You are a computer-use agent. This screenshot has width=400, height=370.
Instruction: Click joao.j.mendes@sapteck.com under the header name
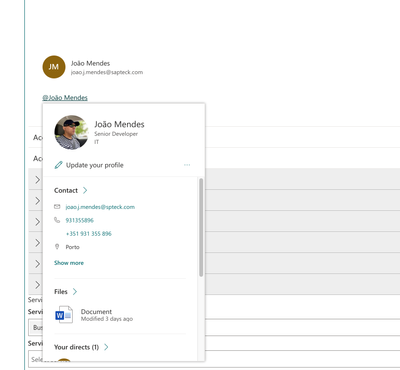click(x=107, y=72)
